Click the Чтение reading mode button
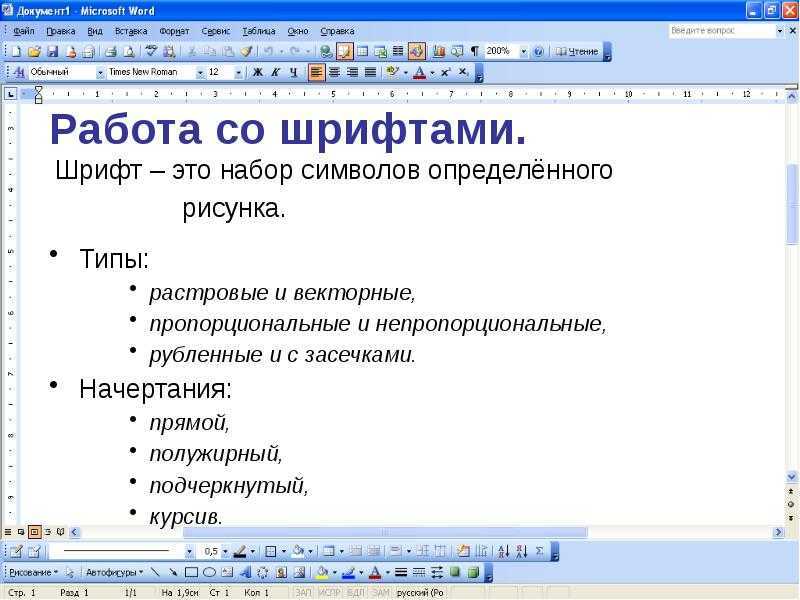Screen dimensions: 800x600 pos(577,52)
